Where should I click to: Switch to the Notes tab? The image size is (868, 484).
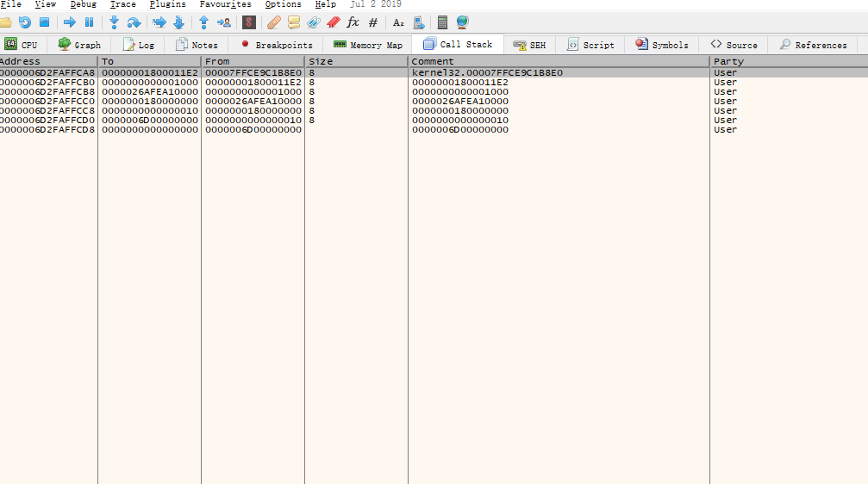click(x=197, y=45)
